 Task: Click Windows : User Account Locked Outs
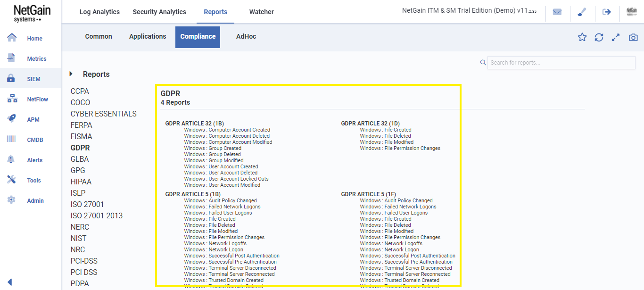pos(226,179)
